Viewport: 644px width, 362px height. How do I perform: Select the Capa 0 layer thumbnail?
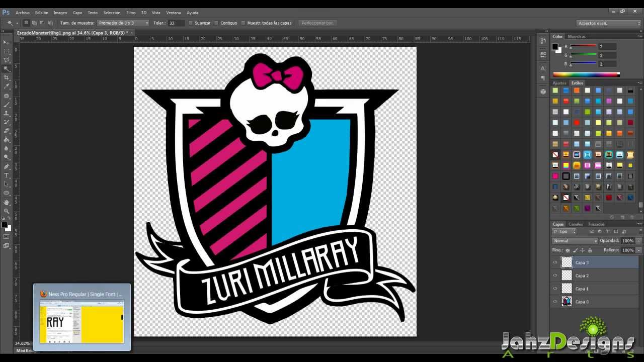click(567, 302)
